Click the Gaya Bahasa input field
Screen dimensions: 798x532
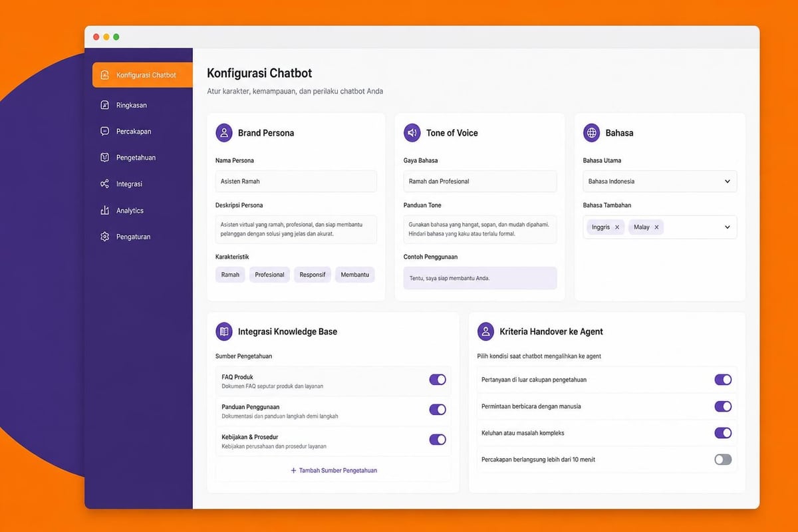pos(480,182)
